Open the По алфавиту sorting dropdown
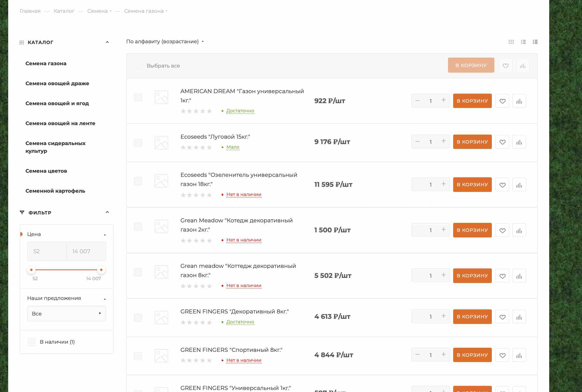The image size is (582, 392). click(x=165, y=41)
